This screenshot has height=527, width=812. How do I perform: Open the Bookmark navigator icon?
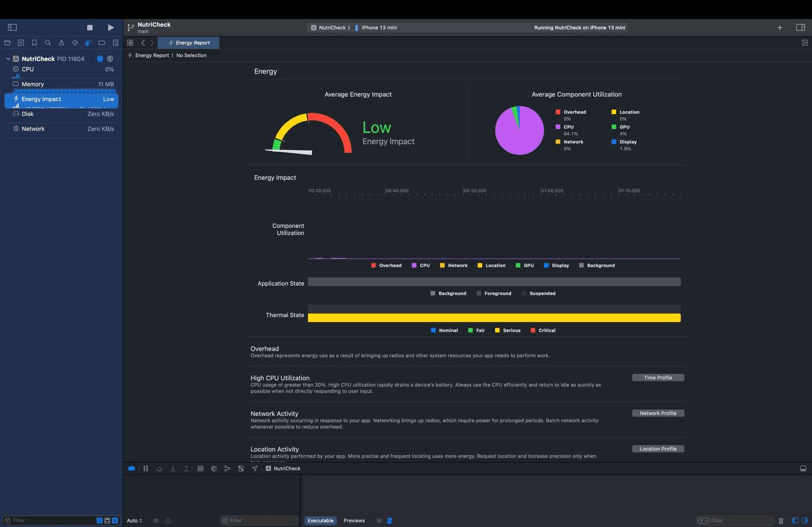(x=35, y=43)
